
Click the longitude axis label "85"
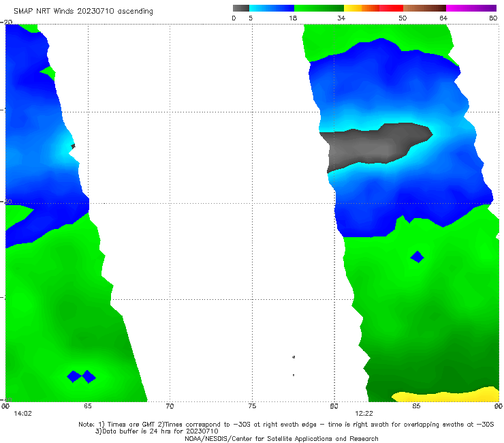pos(416,406)
